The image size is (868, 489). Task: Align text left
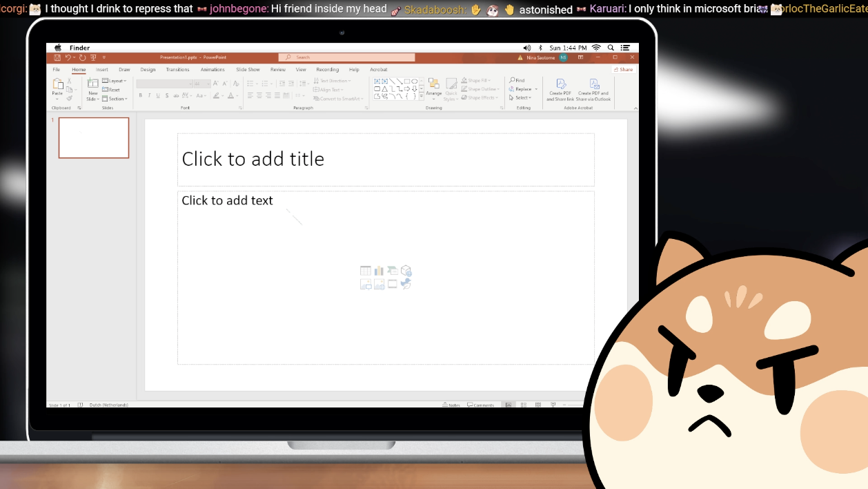point(250,95)
